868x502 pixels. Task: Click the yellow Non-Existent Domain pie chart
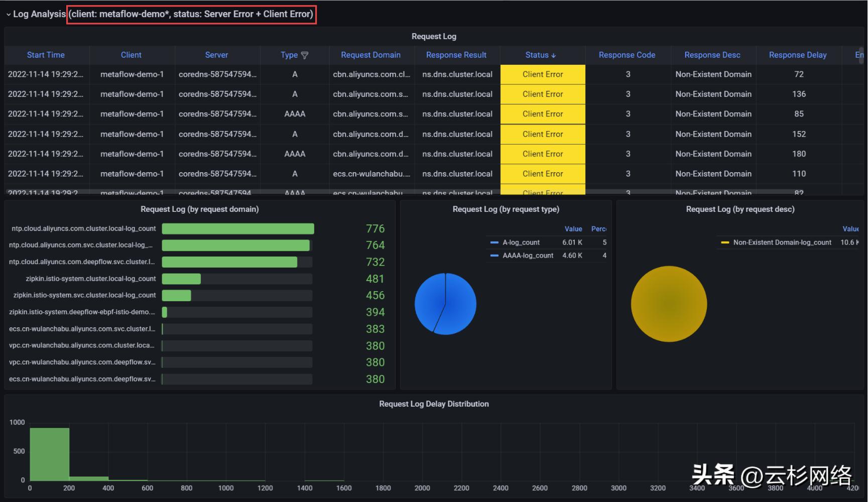[669, 304]
